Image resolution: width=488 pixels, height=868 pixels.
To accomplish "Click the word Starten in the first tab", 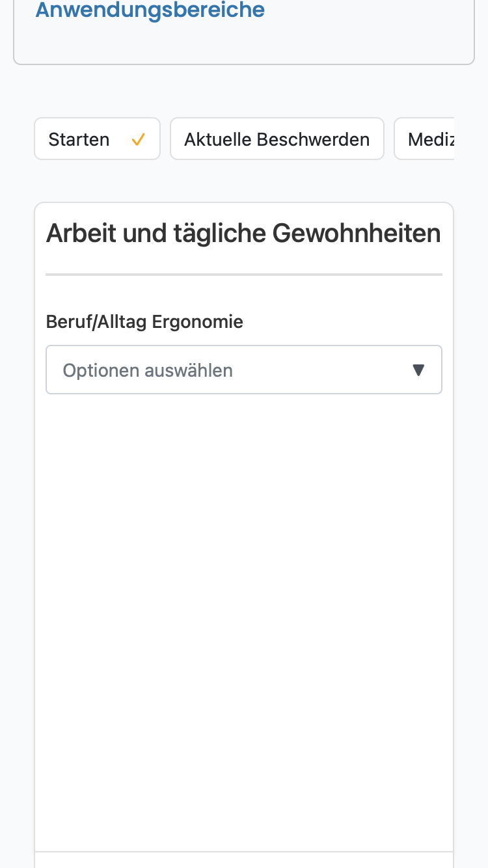I will coord(79,139).
